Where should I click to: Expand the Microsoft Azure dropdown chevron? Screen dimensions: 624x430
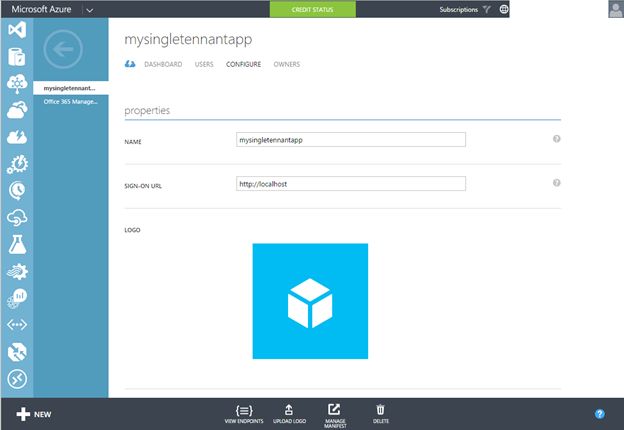(x=90, y=10)
